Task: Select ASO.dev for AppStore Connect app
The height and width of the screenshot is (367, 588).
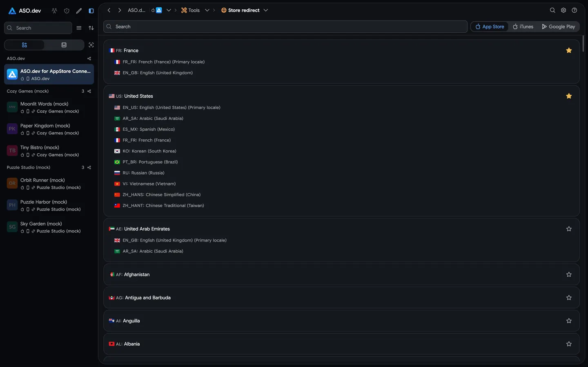Action: point(49,74)
